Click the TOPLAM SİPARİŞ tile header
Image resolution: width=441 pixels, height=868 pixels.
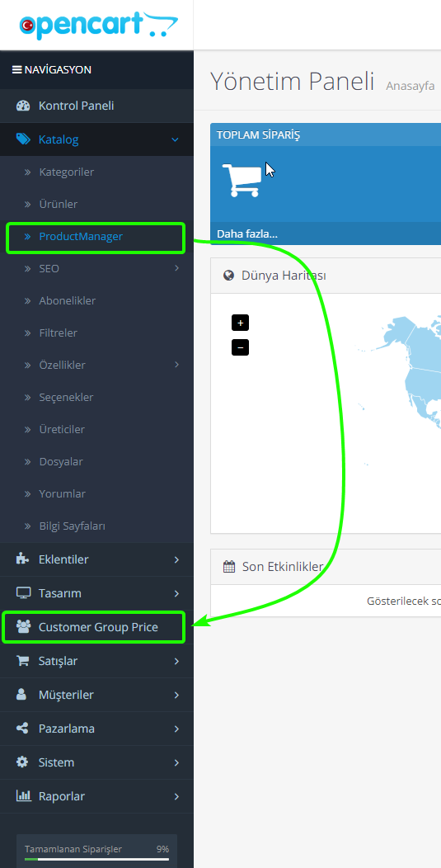click(326, 135)
